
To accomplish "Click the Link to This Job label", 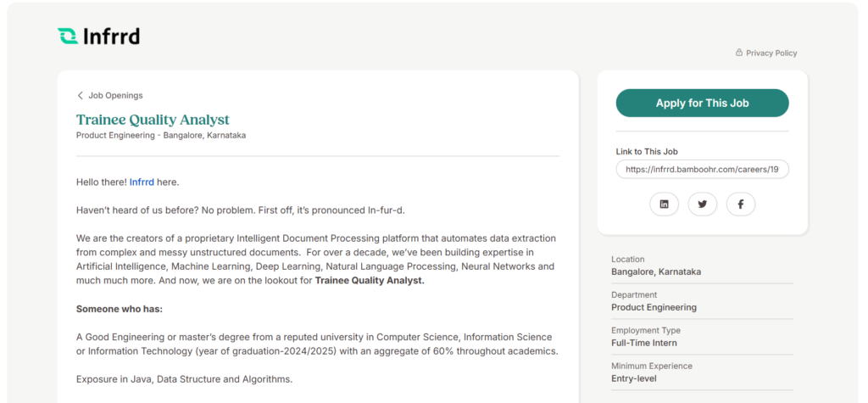I will coord(647,152).
